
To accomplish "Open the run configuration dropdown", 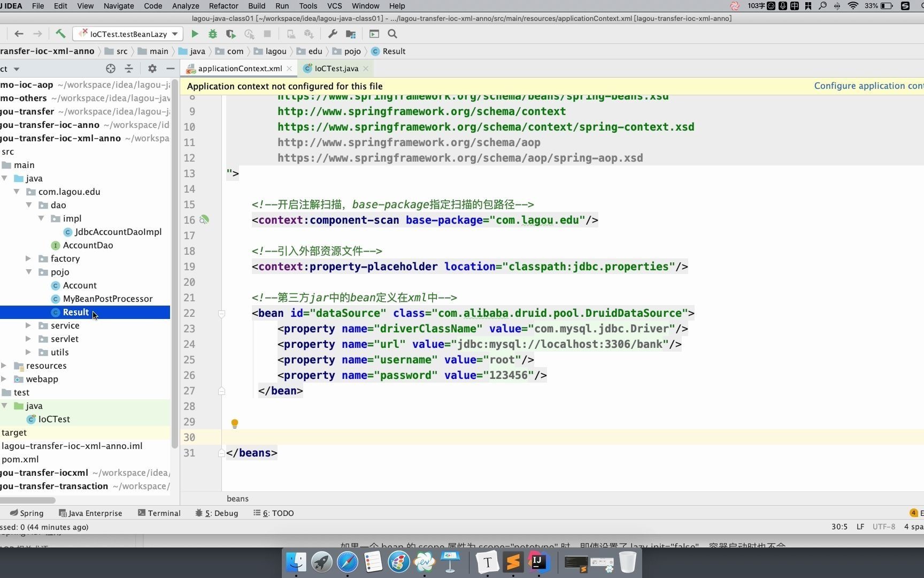I will point(128,34).
